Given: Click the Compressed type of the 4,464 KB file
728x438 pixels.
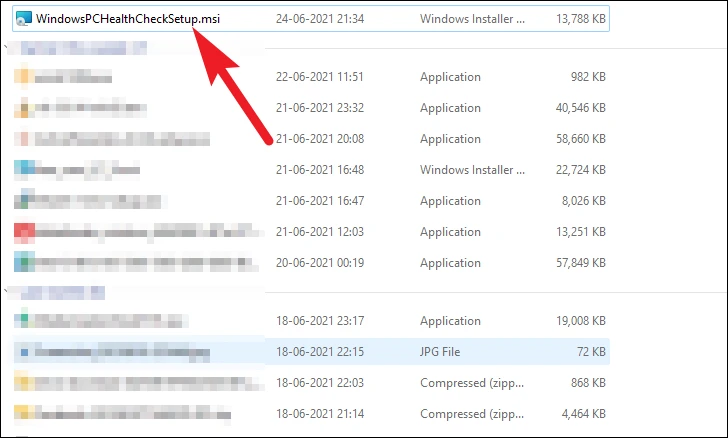Looking at the screenshot, I should click(x=472, y=414).
